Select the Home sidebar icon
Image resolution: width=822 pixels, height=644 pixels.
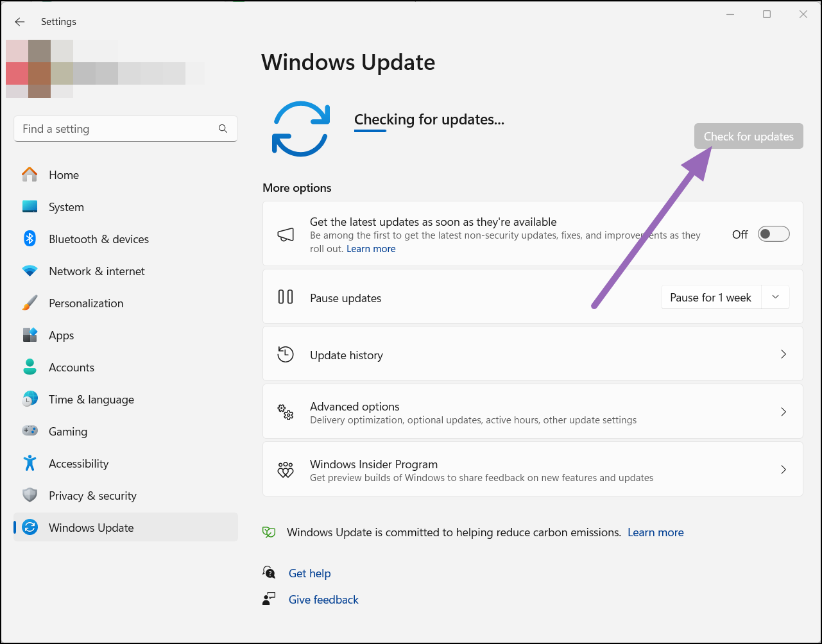30,174
